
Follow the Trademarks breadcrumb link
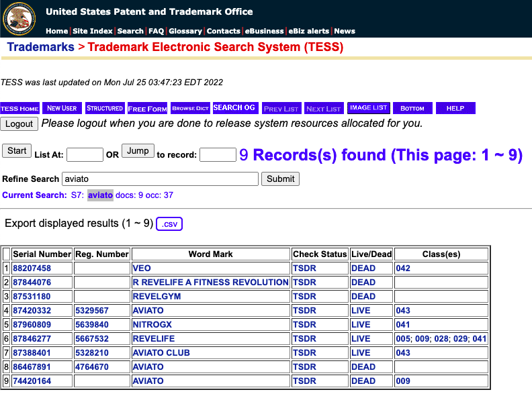[41, 47]
